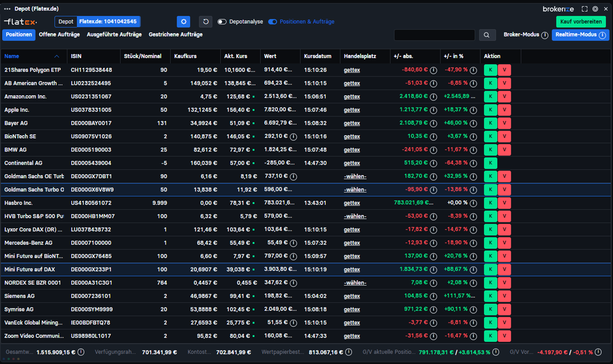This screenshot has width=613, height=364.
Task: Click V sell button for Siemens AG
Action: [x=504, y=296]
